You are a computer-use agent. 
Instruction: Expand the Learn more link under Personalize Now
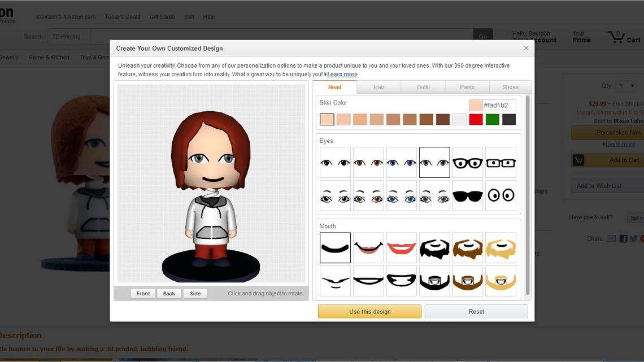coord(620,144)
